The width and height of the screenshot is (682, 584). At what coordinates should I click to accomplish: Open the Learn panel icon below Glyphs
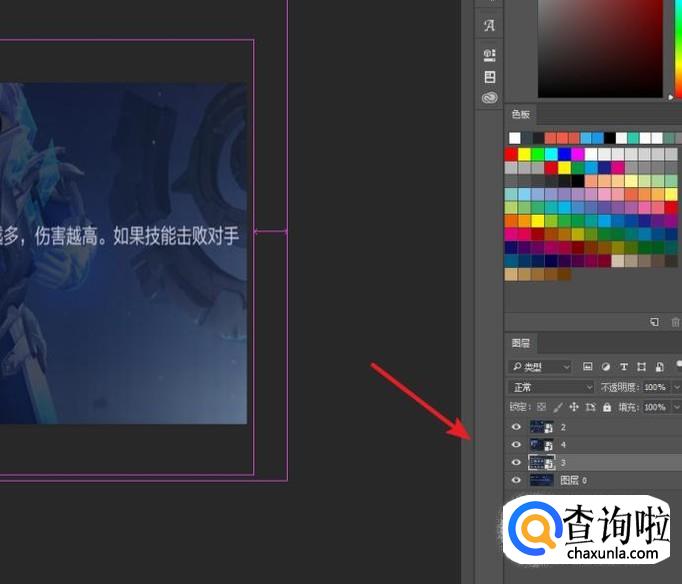point(489,55)
